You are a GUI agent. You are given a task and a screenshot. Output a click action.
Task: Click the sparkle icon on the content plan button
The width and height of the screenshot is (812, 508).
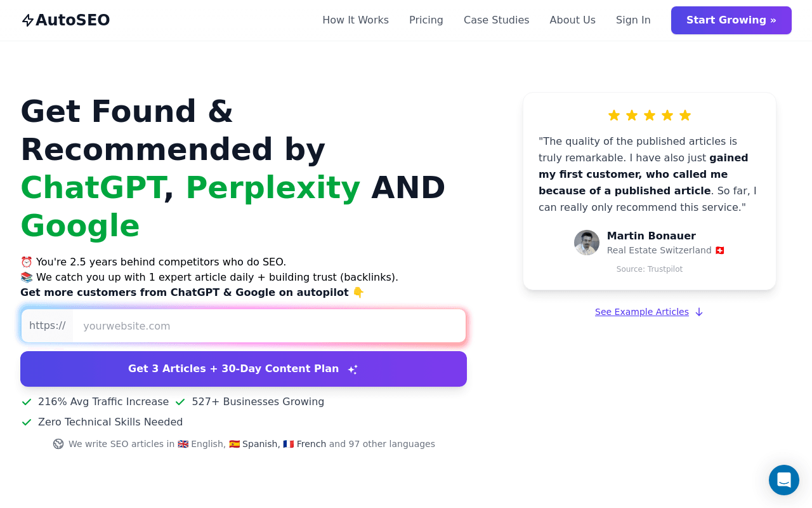(353, 369)
